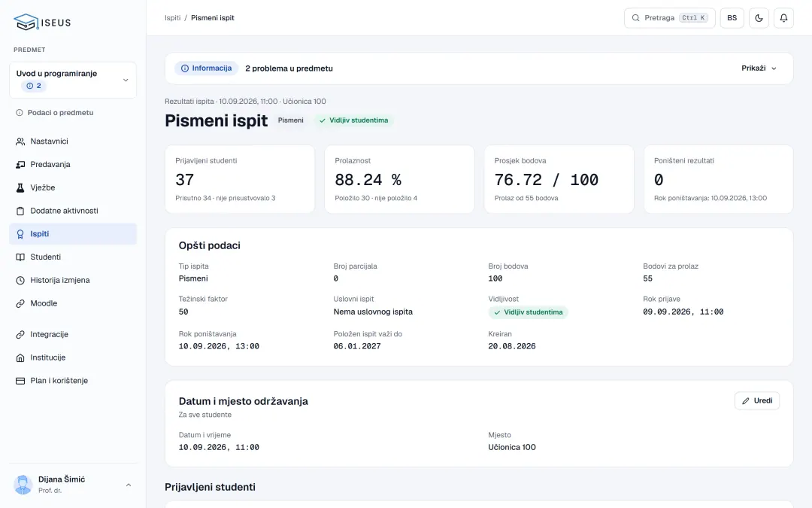Click the Dodatne aktivnosti clipboard icon
This screenshot has width=812, height=508.
click(x=20, y=211)
